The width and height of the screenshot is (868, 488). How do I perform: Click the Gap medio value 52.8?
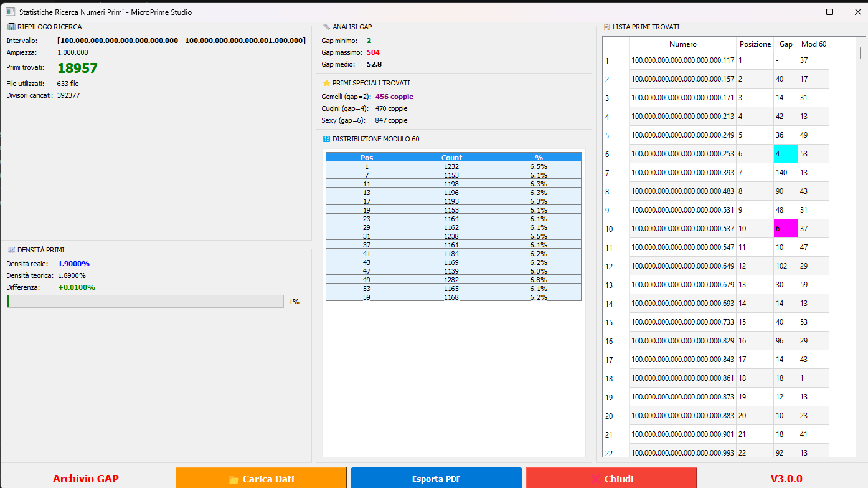click(374, 64)
